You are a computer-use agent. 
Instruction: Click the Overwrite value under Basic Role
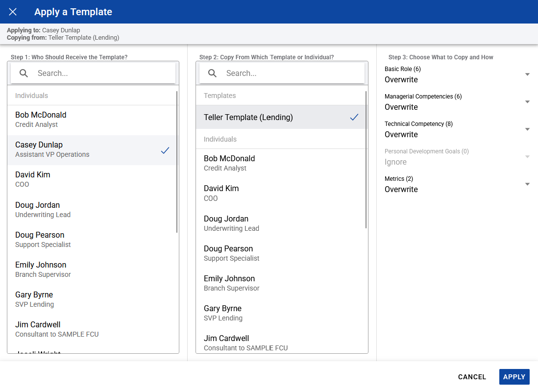[401, 80]
